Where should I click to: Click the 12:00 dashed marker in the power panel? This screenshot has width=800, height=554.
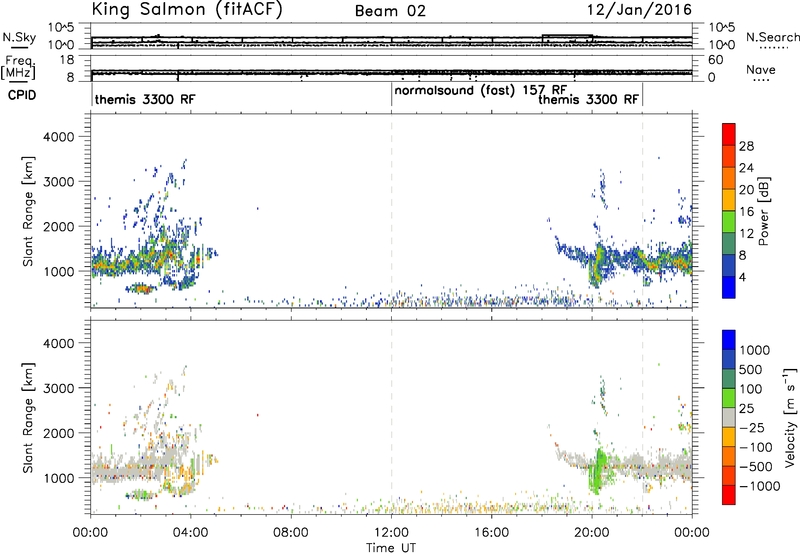point(392,211)
